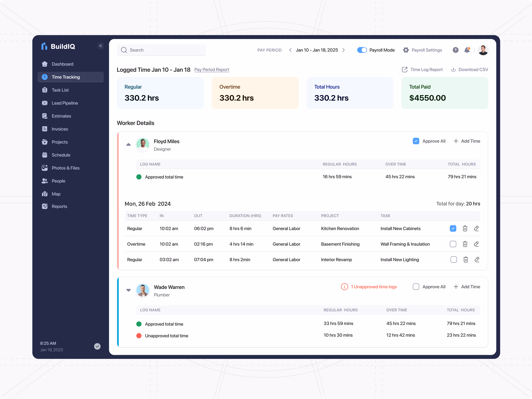
Task: Check Approve All for Wade Warren
Action: [x=416, y=287]
